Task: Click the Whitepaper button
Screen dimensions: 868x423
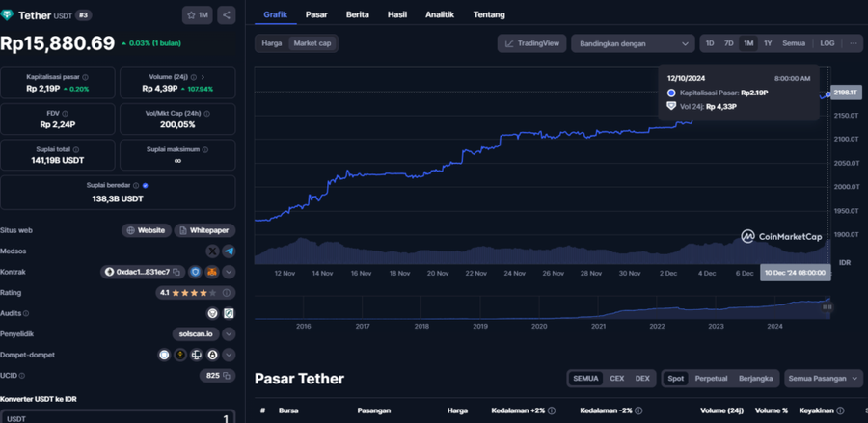Action: click(204, 230)
